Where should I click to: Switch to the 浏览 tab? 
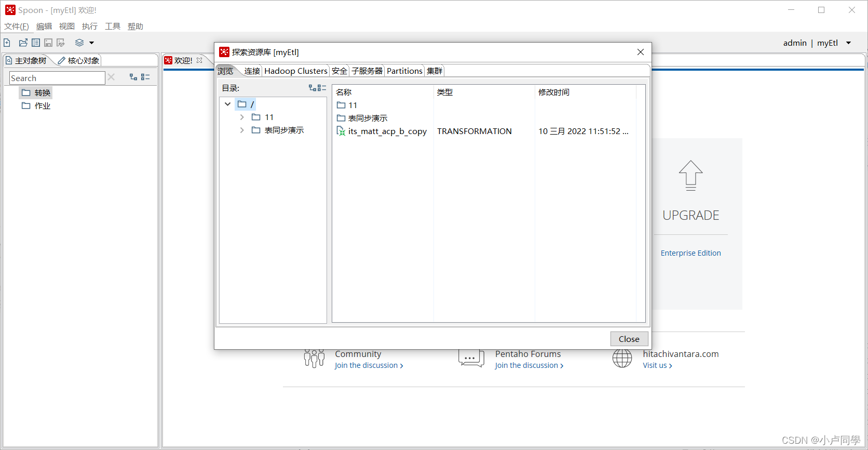click(x=226, y=71)
